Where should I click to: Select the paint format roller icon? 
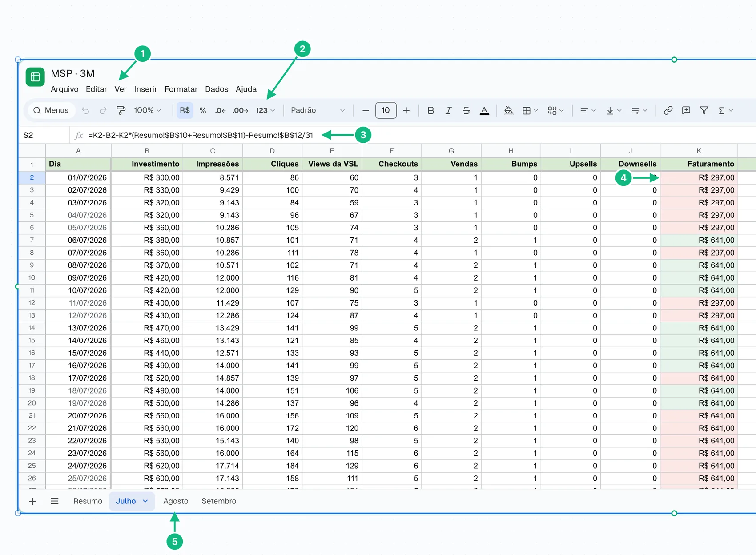point(121,110)
